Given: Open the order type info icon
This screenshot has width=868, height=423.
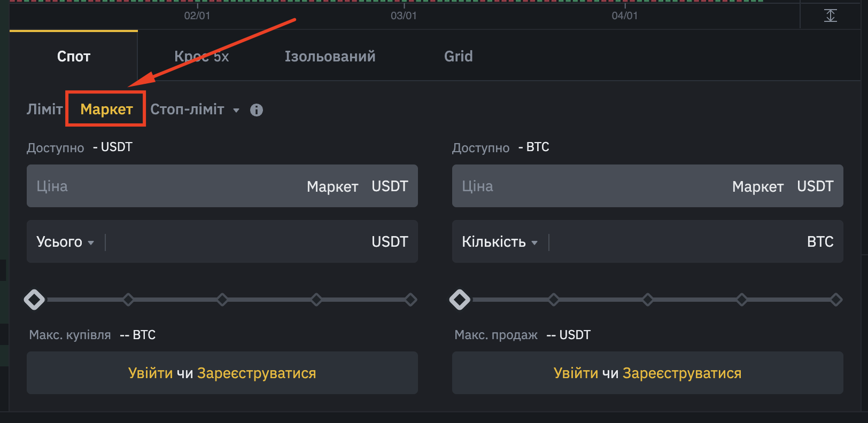Looking at the screenshot, I should point(257,110).
